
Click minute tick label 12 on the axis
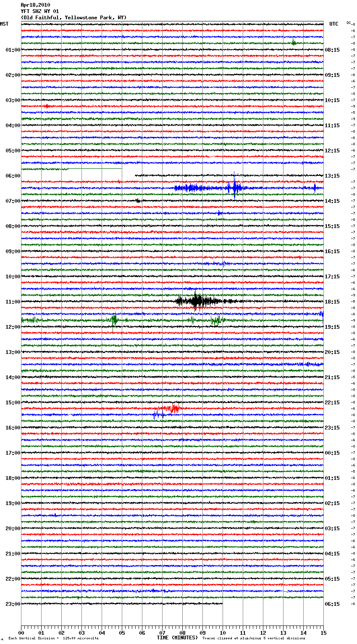263,633
